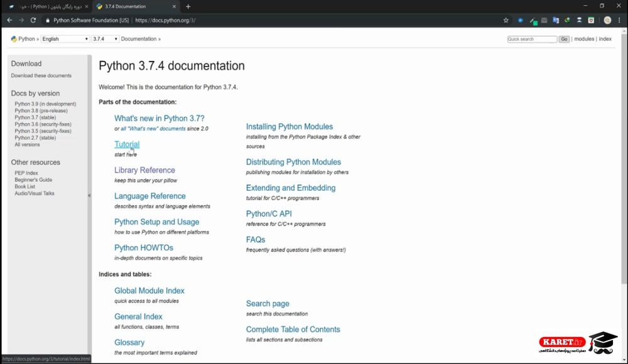Screen dimensions: 628x364
Task: Open Extending and Embedding link
Action: (x=291, y=188)
